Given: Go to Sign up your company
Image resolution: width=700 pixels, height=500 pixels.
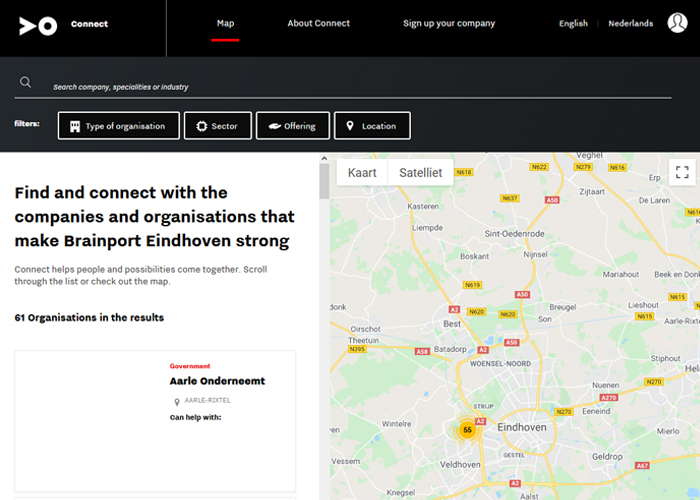Looking at the screenshot, I should [x=449, y=24].
